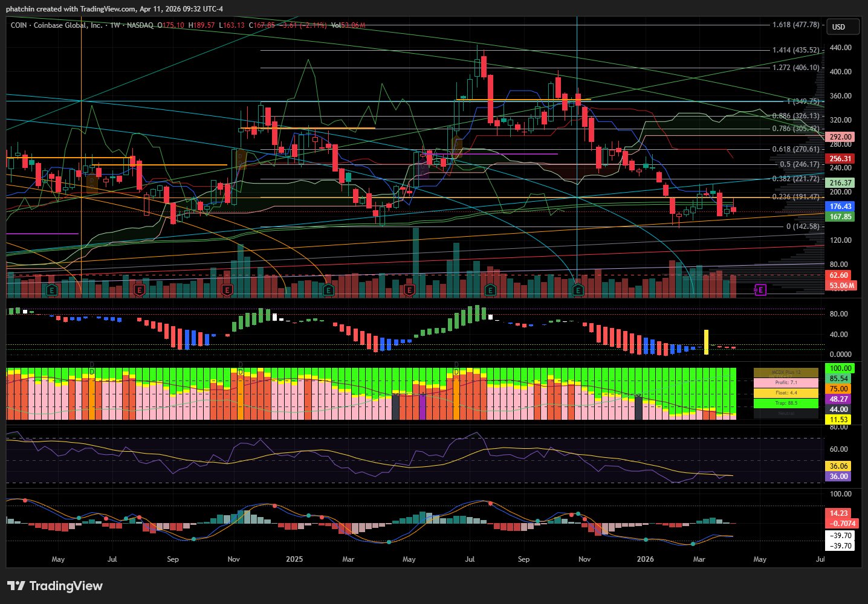
Task: Open the USD currency selector
Action: pyautogui.click(x=843, y=27)
